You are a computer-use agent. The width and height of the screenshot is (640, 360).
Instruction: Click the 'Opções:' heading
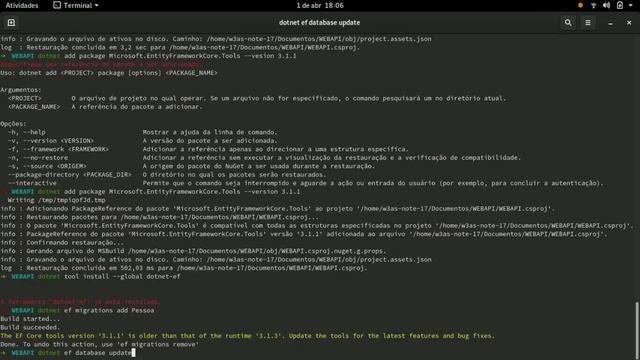13,124
